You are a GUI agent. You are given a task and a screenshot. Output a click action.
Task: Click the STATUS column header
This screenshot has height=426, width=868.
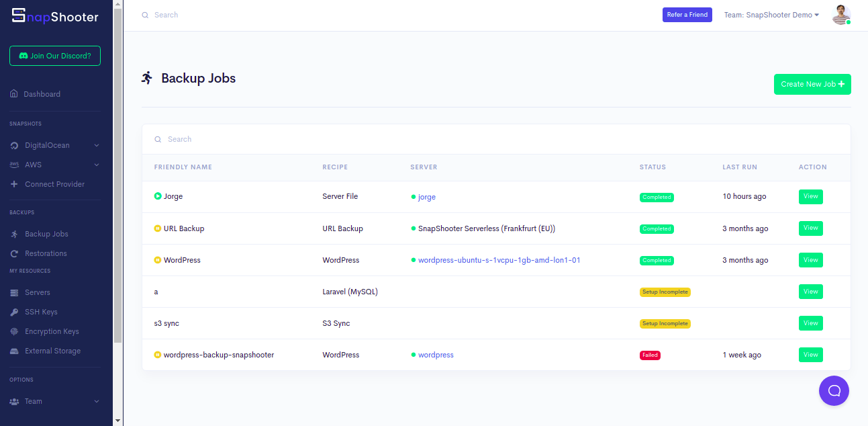tap(653, 167)
